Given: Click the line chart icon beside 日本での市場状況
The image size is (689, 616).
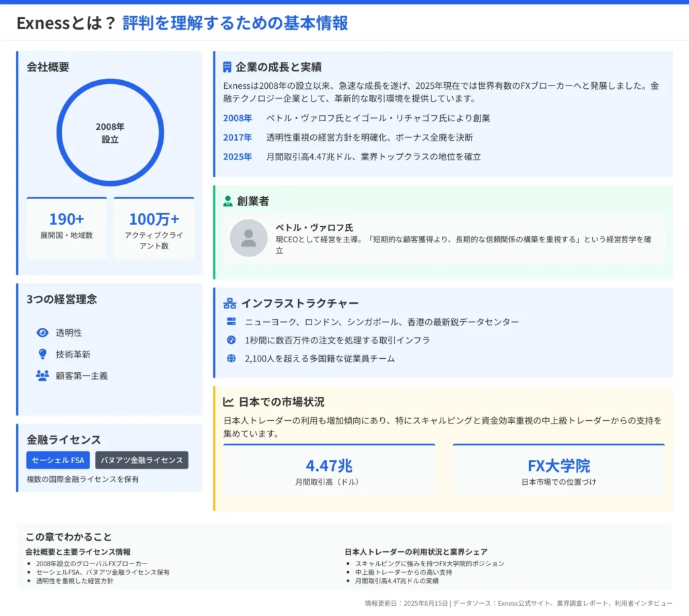Looking at the screenshot, I should point(228,402).
